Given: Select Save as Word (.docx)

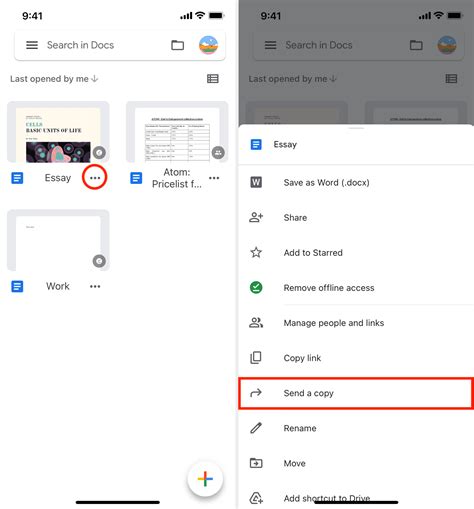Looking at the screenshot, I should 356,182.
